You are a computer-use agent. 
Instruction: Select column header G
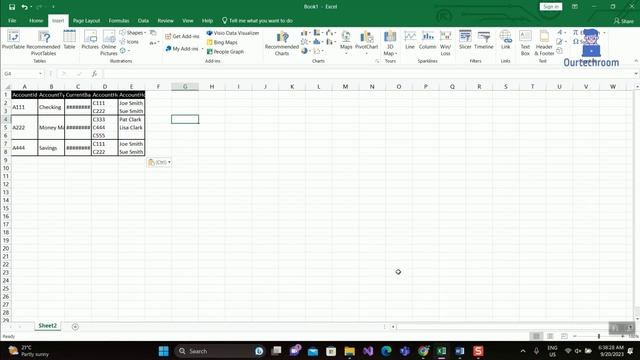pos(185,87)
